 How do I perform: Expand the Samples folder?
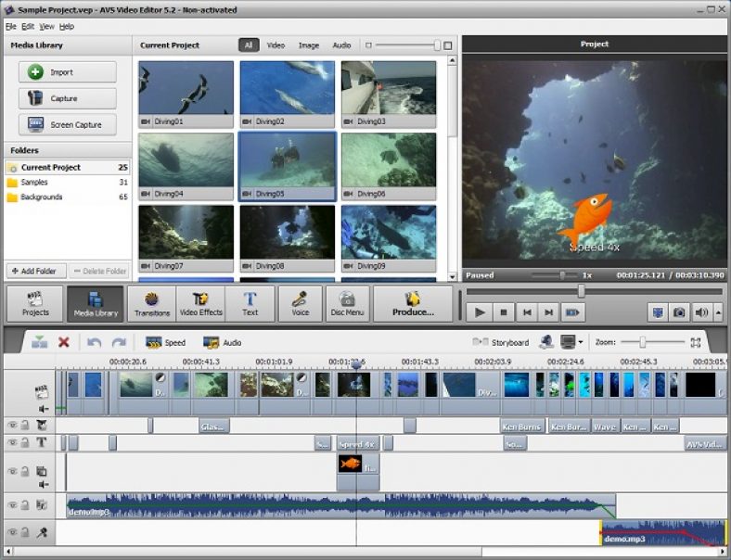[x=34, y=183]
